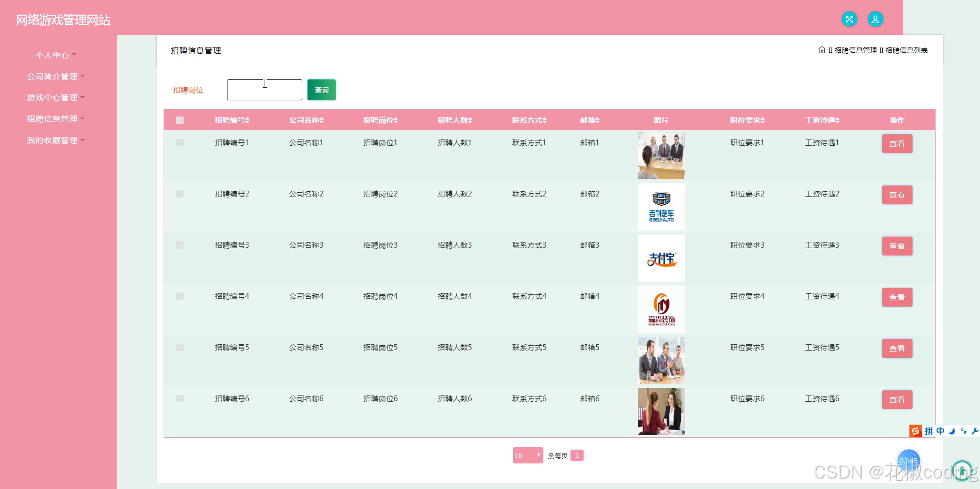
Task: Click the 图片 column header
Action: pos(661,120)
